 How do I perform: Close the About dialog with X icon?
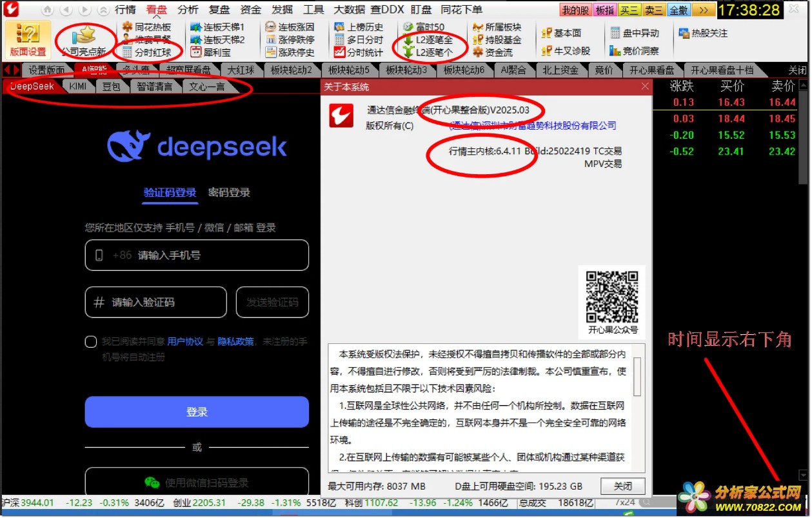point(645,86)
